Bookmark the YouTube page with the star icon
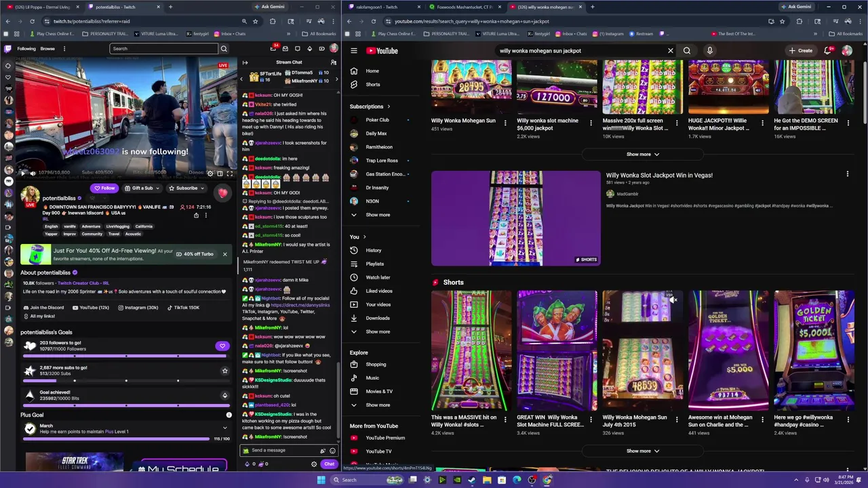The width and height of the screenshot is (868, 488). 782,21
